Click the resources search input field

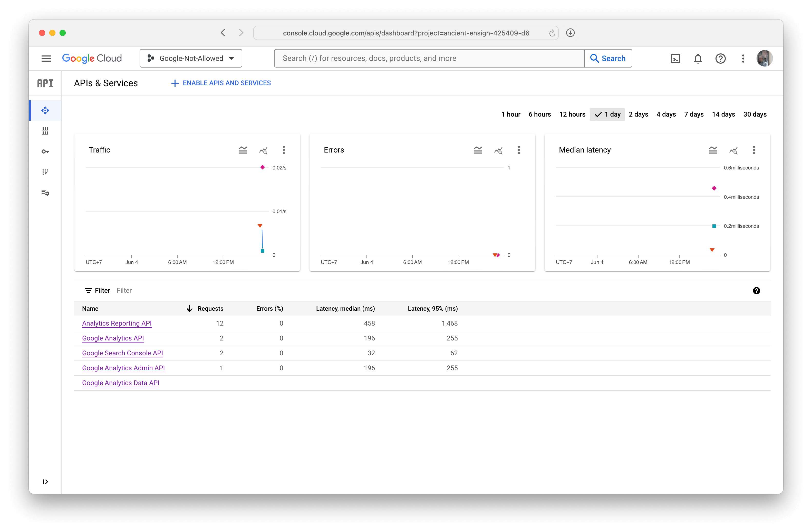(429, 58)
